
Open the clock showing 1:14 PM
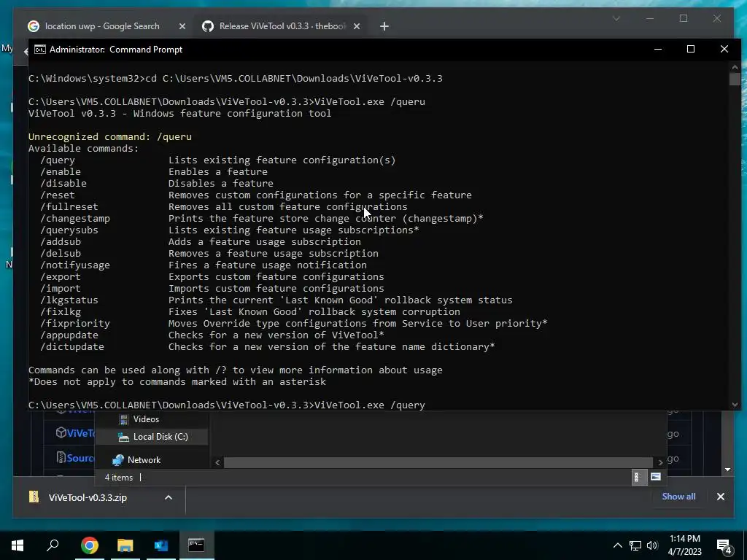click(684, 545)
